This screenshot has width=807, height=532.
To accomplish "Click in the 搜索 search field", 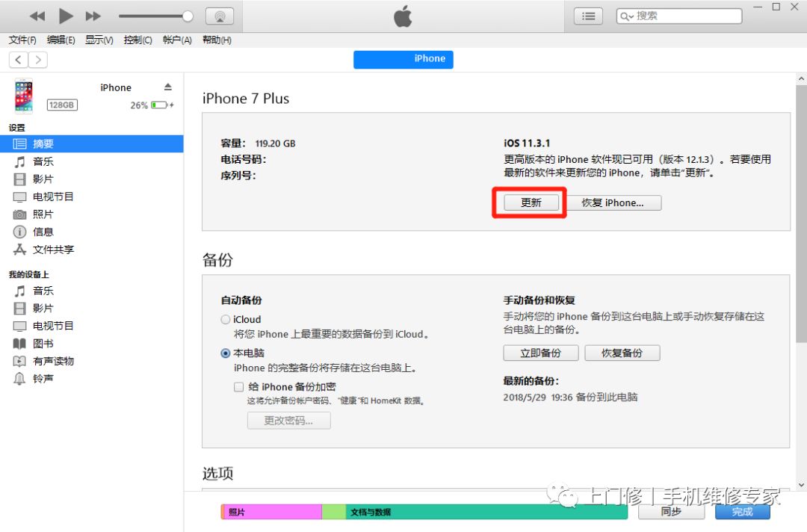I will pos(679,16).
